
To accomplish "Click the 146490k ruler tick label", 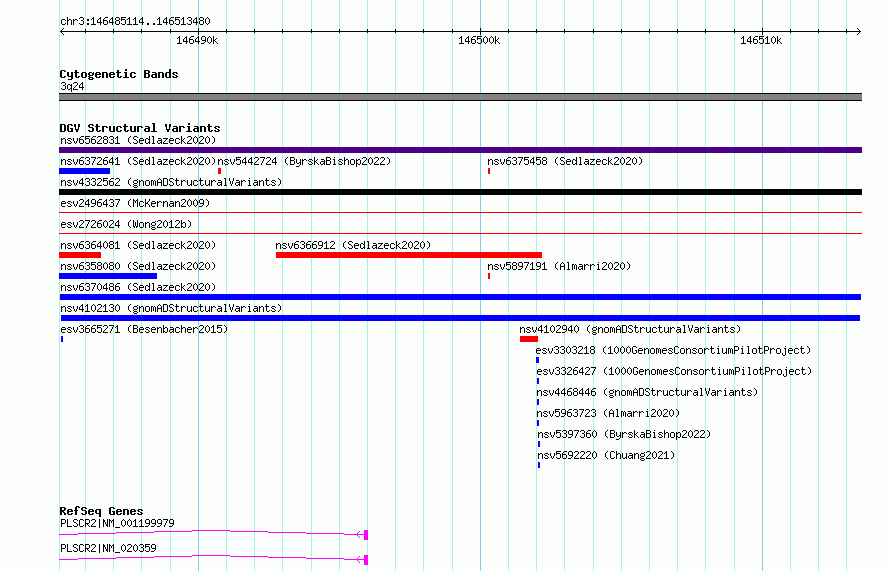I will [x=197, y=40].
